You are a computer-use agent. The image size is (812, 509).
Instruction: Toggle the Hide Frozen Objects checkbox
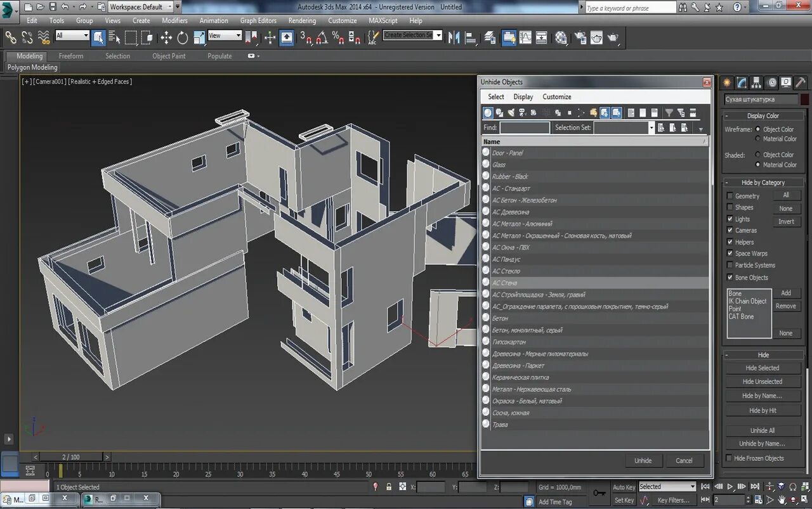(x=729, y=458)
